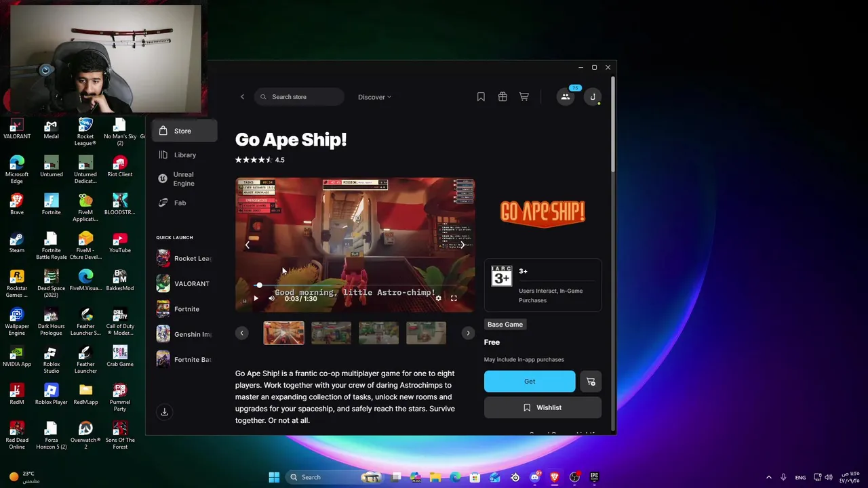Open Epic Games Launcher taskbar icon
The image size is (868, 488).
(x=594, y=477)
